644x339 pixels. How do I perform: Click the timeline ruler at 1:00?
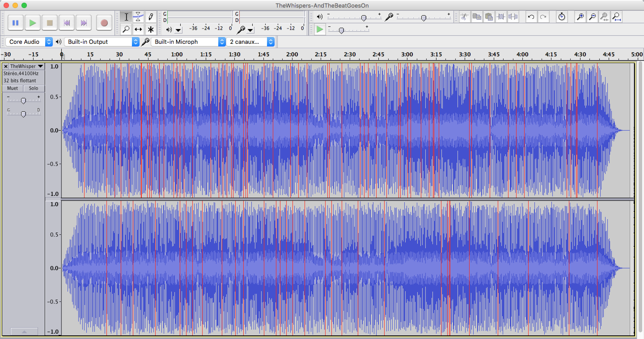click(x=177, y=55)
